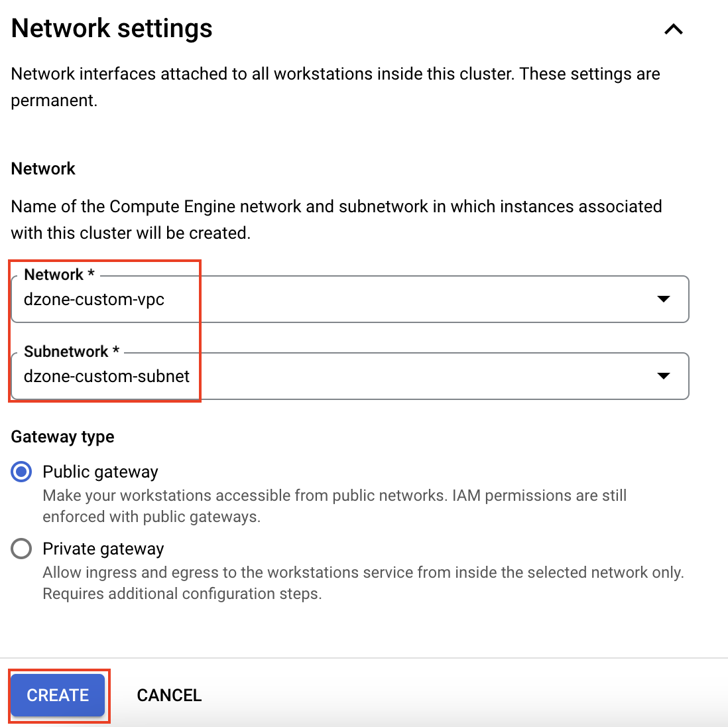
Task: Click the empty Private gateway radio circle
Action: click(21, 549)
